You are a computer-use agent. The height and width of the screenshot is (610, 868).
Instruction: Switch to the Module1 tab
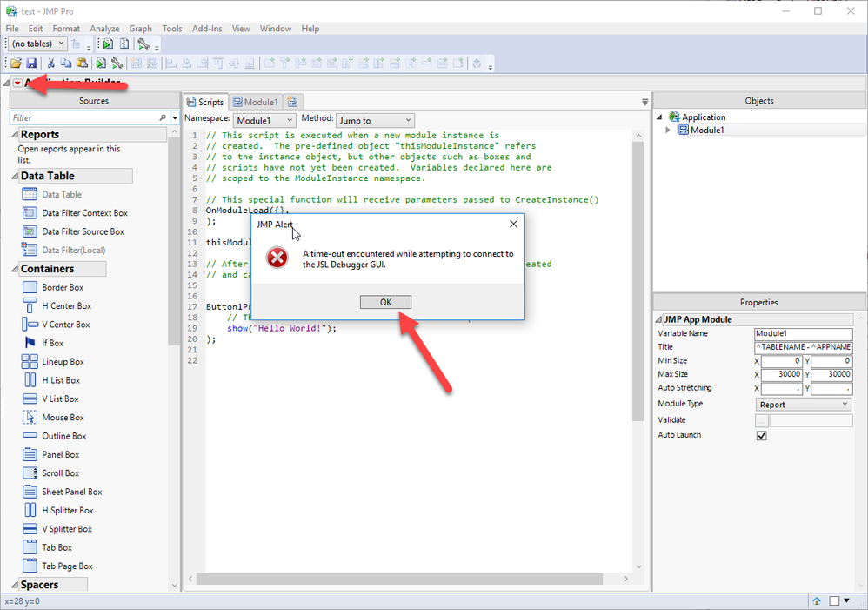[255, 102]
